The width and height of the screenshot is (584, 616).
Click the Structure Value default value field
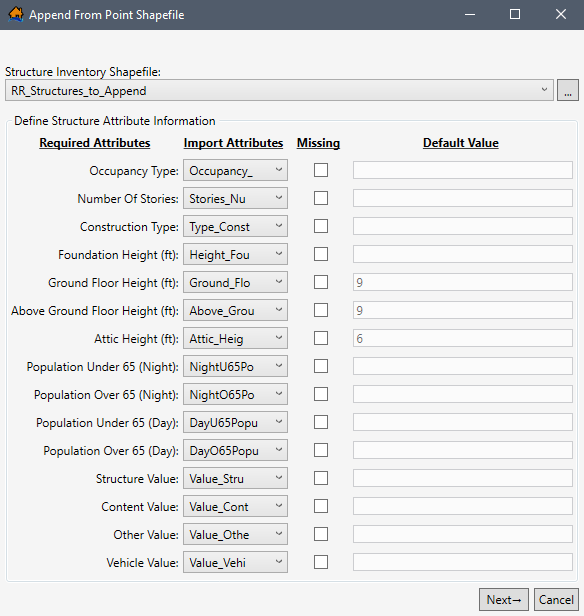[463, 478]
